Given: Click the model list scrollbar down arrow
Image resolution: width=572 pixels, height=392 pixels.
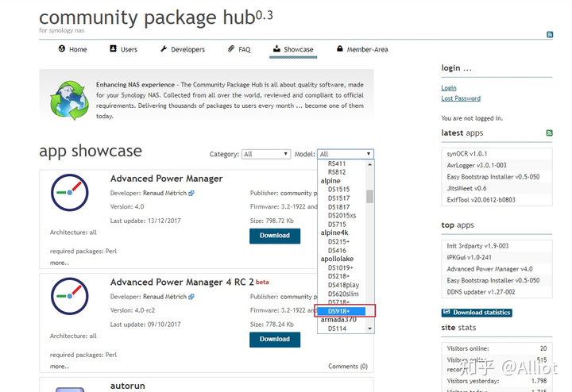Looking at the screenshot, I should pos(370,329).
